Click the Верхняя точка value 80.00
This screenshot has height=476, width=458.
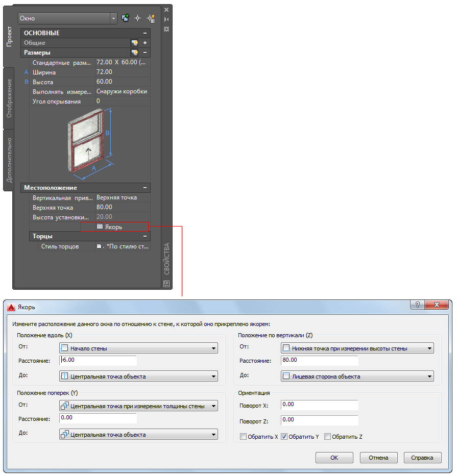pos(123,207)
